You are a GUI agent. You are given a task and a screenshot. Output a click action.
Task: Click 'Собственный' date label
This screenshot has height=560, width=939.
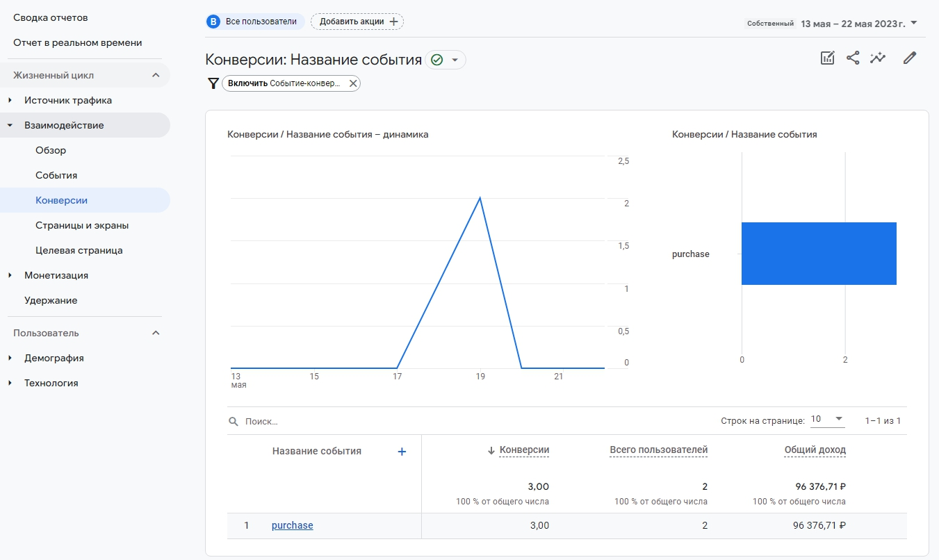770,24
